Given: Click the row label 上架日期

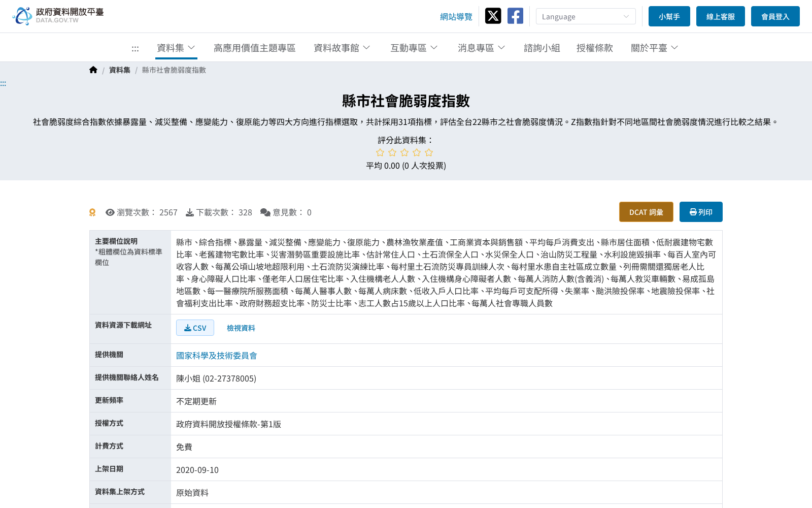Looking at the screenshot, I should [109, 469].
